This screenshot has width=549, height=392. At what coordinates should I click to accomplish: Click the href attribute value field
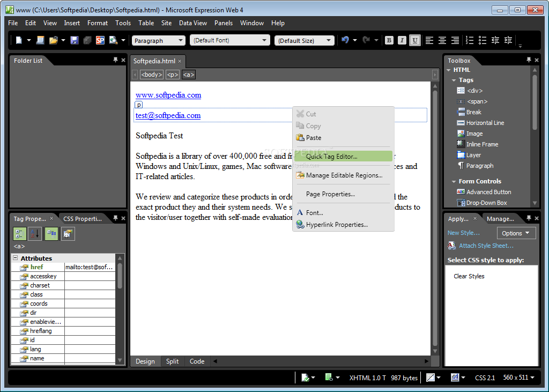(90, 267)
